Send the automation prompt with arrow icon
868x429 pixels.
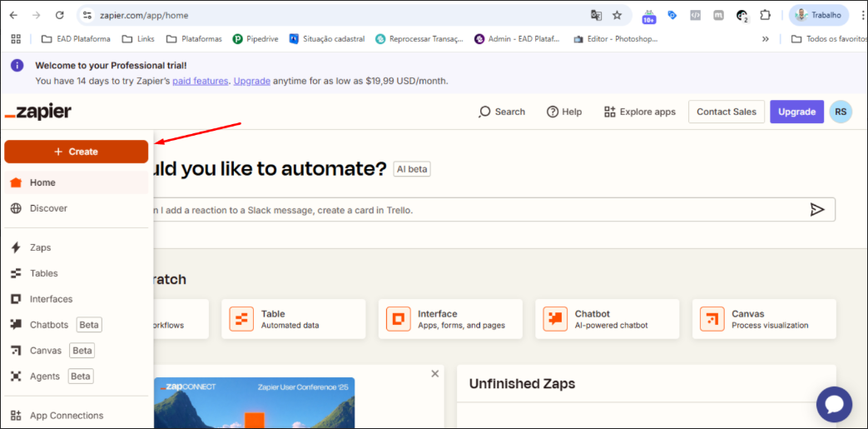(x=817, y=210)
